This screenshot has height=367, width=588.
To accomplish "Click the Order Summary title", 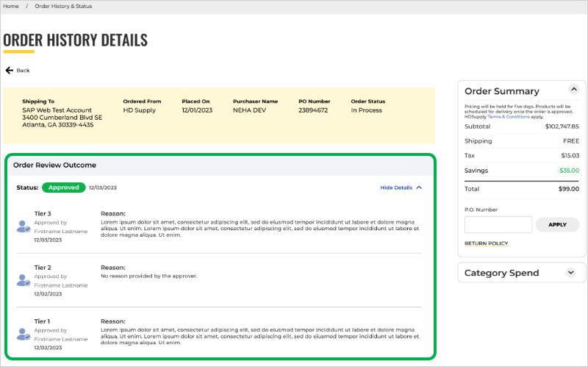I will coord(502,91).
